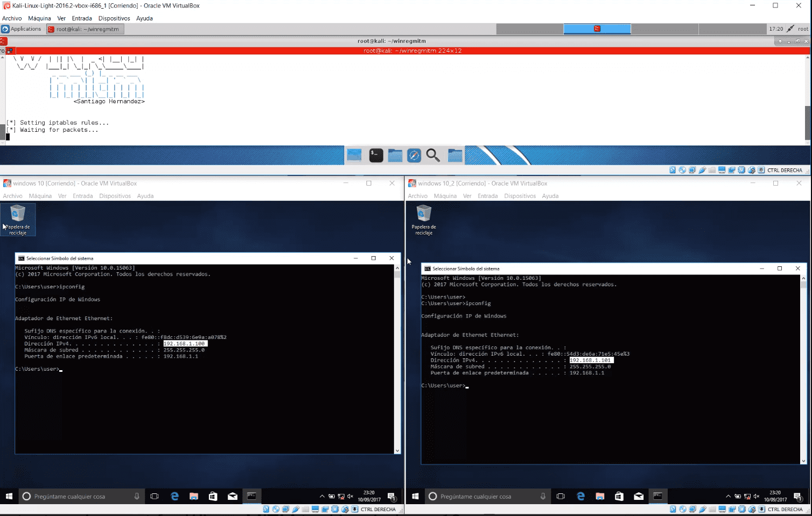This screenshot has width=812, height=516.
Task: Click shared folders icon in windows 10_2 VirtualBox status bar
Action: pos(712,509)
